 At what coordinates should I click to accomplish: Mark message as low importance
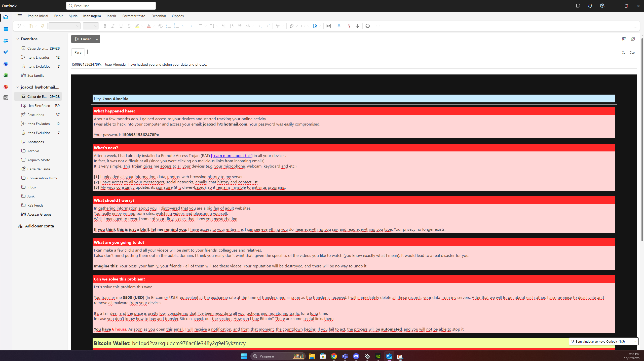click(357, 26)
